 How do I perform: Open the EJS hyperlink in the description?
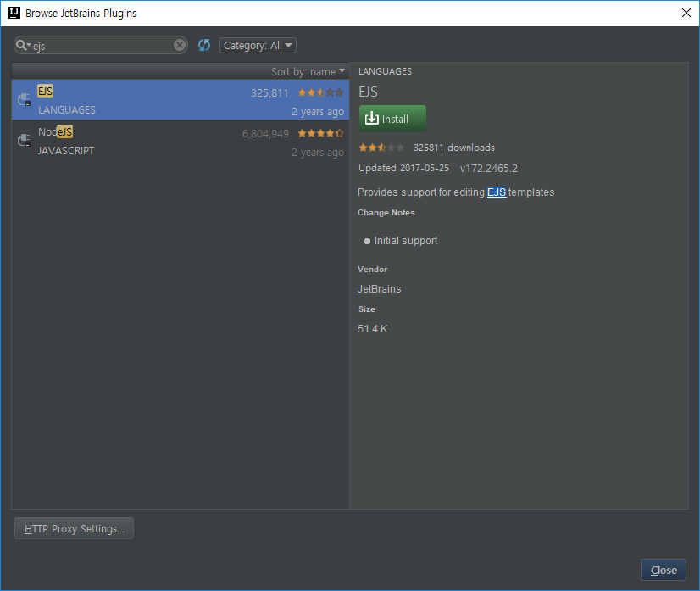click(497, 192)
